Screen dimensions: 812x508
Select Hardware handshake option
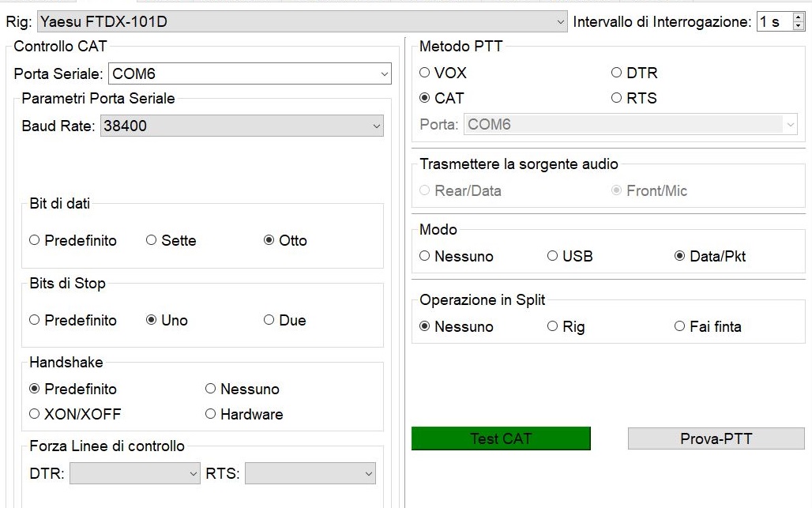[x=211, y=414]
